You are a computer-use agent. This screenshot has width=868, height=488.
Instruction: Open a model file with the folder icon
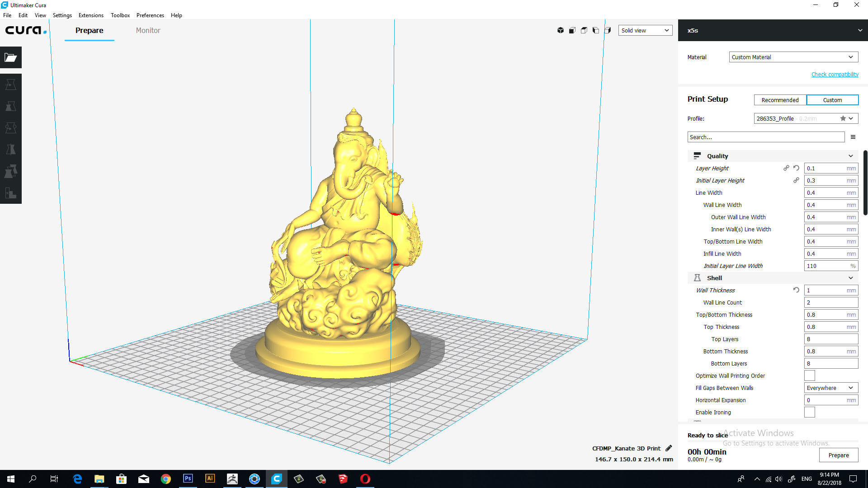pyautogui.click(x=11, y=57)
